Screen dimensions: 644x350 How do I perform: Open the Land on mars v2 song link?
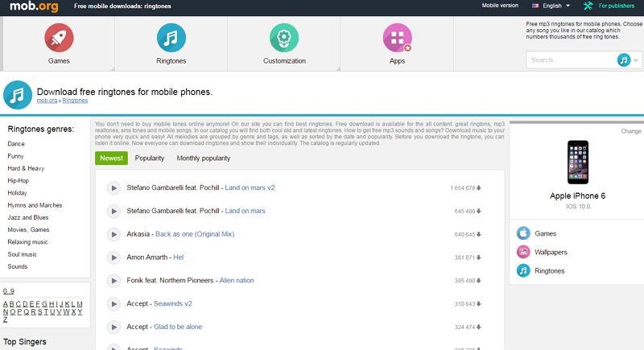pyautogui.click(x=250, y=187)
